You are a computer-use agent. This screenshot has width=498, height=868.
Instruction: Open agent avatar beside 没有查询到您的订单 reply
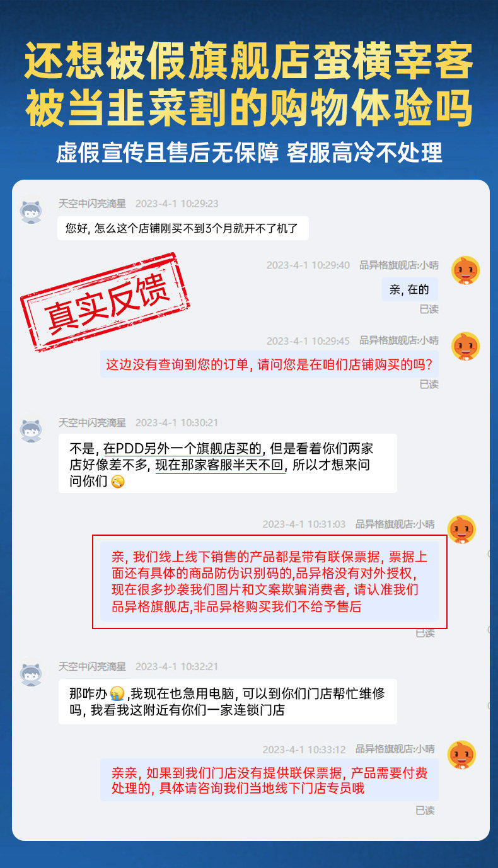tap(466, 346)
